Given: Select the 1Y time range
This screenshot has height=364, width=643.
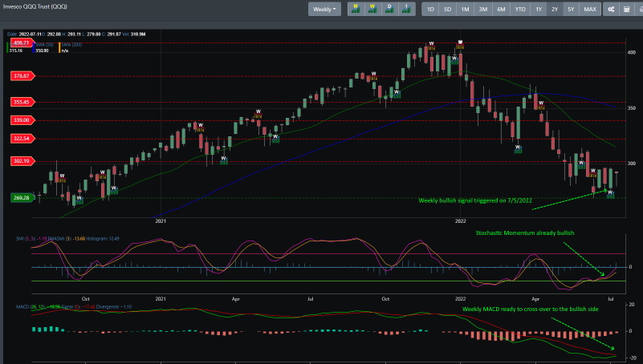Looking at the screenshot, I should (539, 9).
